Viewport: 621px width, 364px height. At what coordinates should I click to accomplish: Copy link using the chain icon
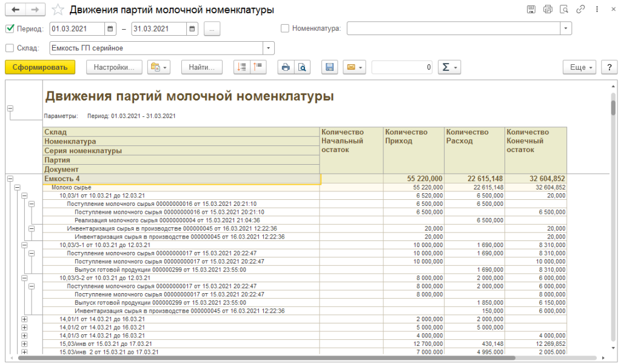(x=580, y=10)
